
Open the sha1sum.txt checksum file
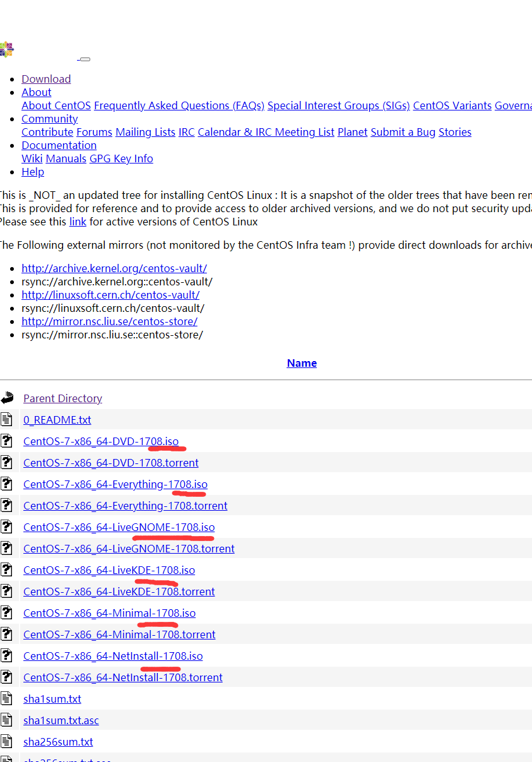click(x=52, y=699)
